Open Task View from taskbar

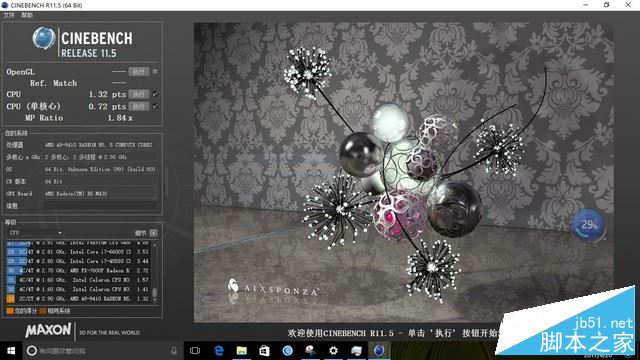[195, 351]
